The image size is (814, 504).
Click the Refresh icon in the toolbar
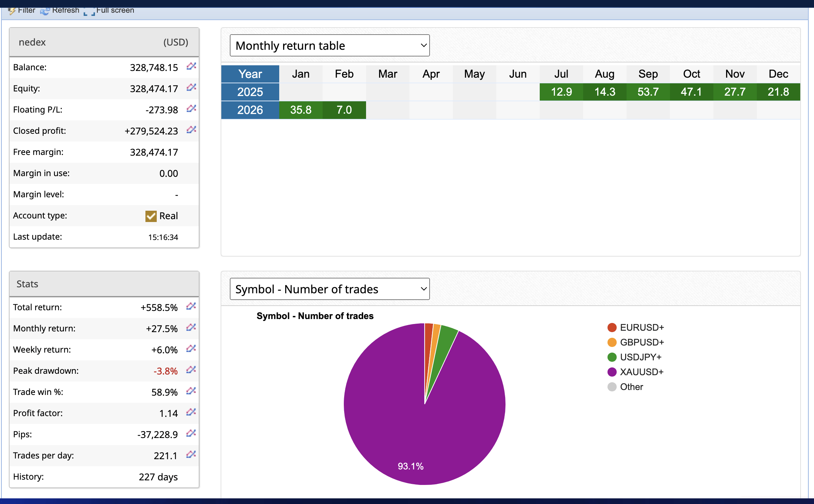[44, 10]
